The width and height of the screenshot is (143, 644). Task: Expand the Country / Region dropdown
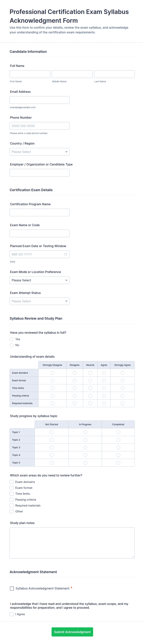coord(40,152)
